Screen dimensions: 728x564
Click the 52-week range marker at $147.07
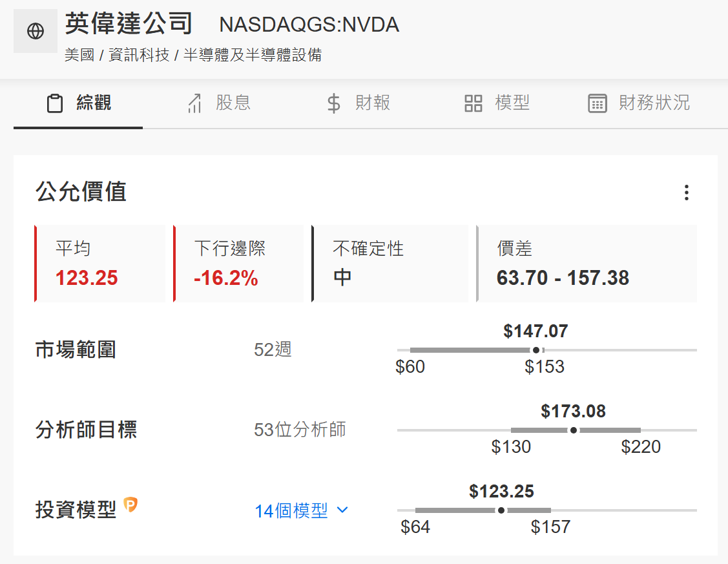536,350
